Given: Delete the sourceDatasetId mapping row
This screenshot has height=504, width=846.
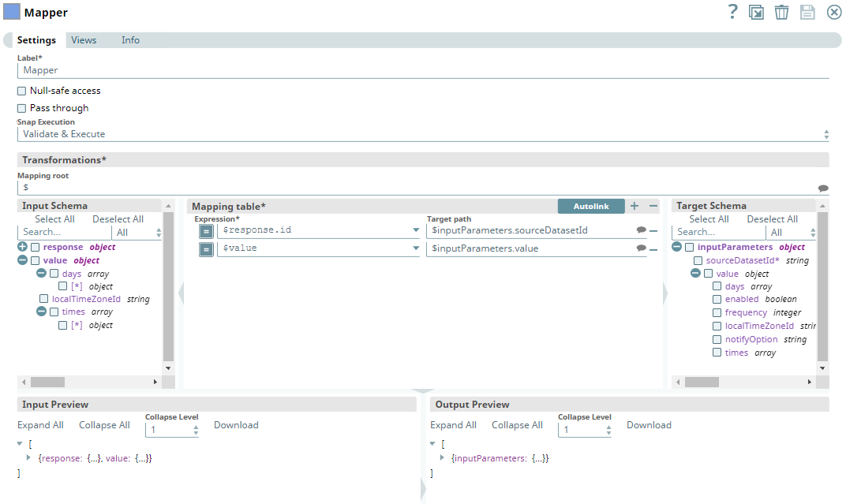Looking at the screenshot, I should 653,231.
